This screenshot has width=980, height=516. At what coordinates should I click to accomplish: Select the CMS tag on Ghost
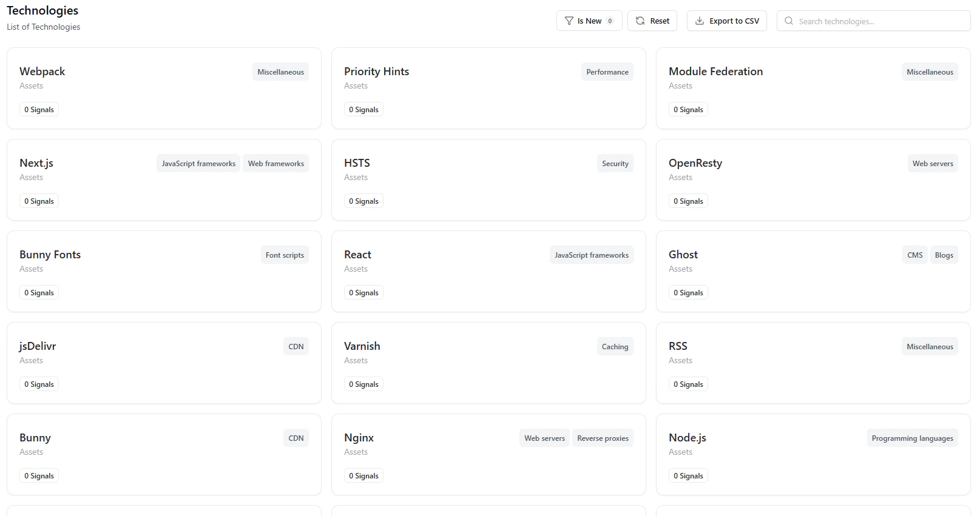(x=915, y=255)
